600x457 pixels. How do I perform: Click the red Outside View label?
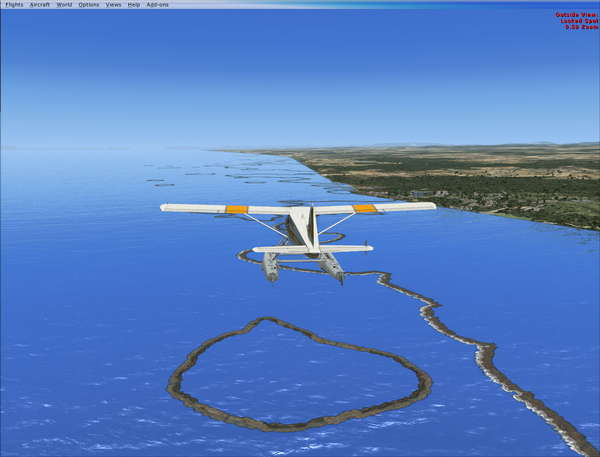[x=574, y=15]
